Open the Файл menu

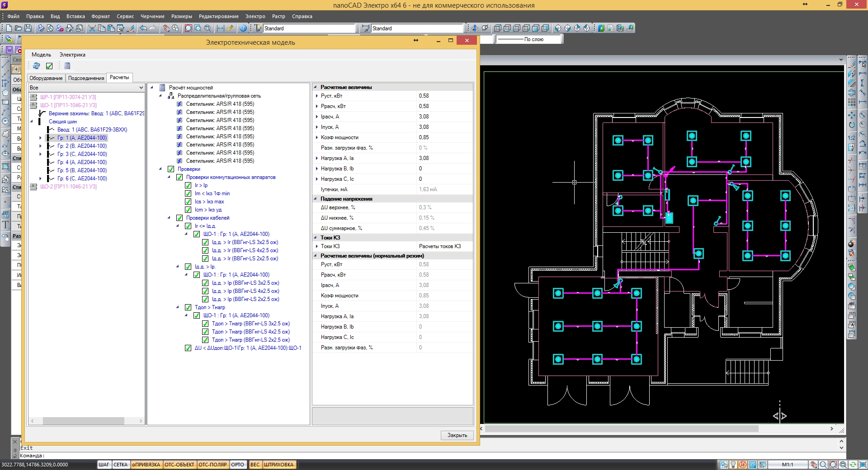pos(14,16)
